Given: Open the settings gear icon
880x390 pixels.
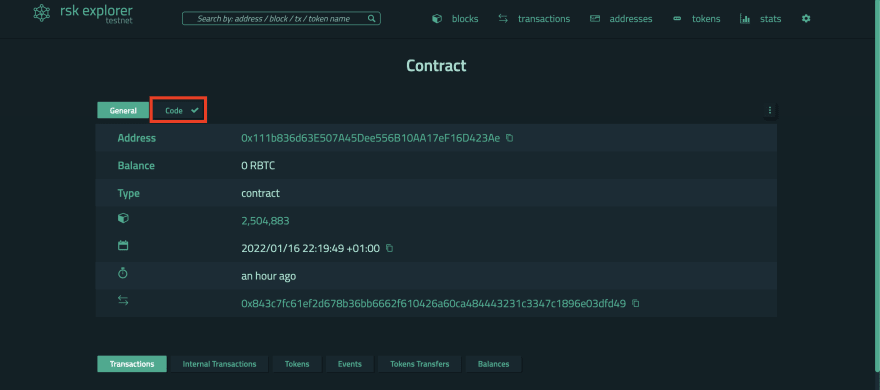Looking at the screenshot, I should point(806,19).
